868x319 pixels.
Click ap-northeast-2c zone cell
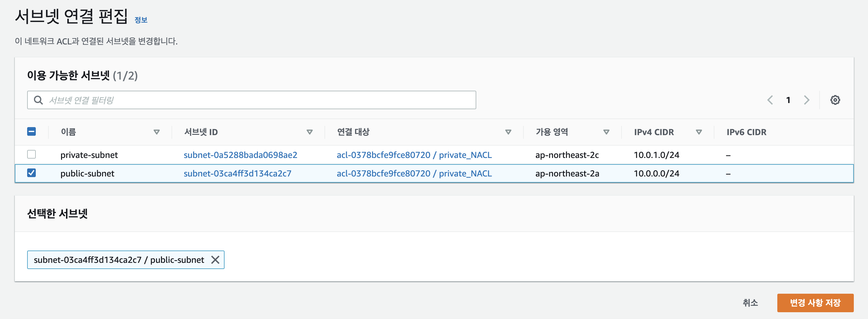[567, 155]
